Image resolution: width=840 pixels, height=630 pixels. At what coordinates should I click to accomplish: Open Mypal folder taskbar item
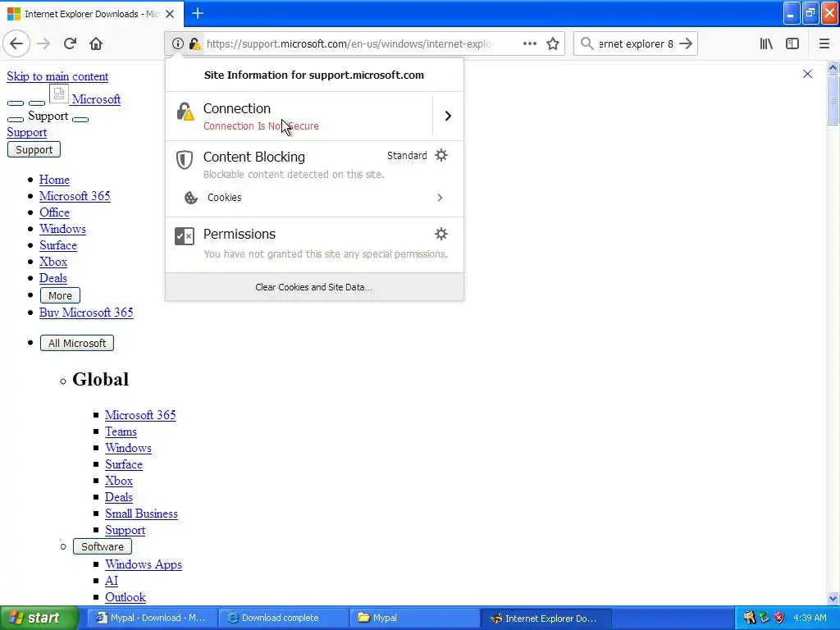tap(415, 619)
